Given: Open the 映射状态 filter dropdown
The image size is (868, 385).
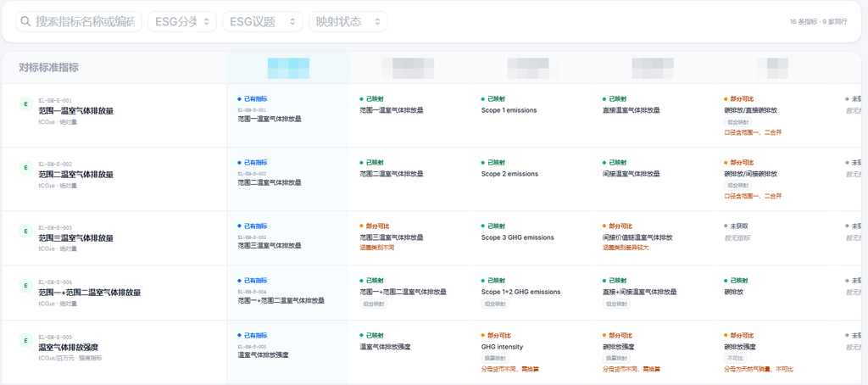Looking at the screenshot, I should point(348,21).
